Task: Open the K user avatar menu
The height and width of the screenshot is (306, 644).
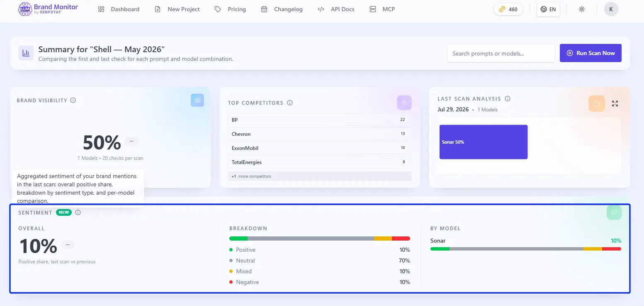Action: point(611,9)
